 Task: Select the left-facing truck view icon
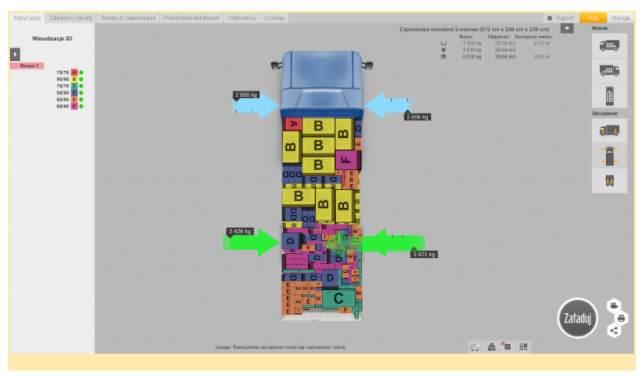pyautogui.click(x=609, y=45)
